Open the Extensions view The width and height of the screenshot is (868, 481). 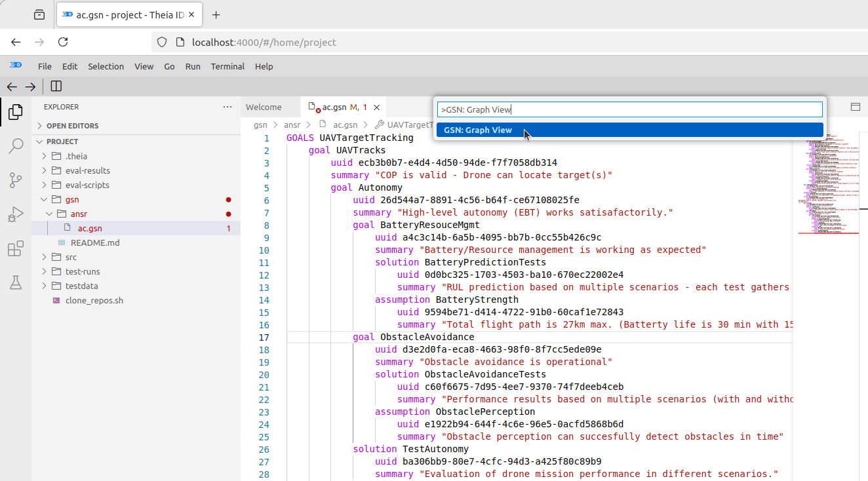pyautogui.click(x=16, y=249)
